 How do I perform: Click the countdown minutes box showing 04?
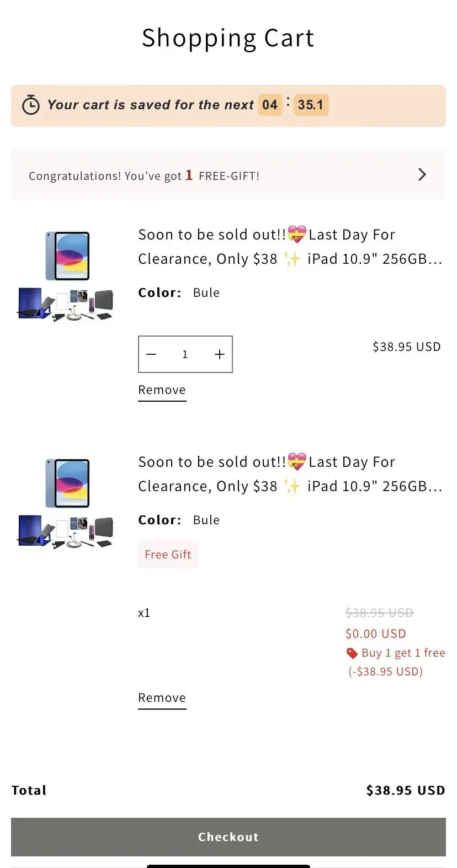[270, 105]
